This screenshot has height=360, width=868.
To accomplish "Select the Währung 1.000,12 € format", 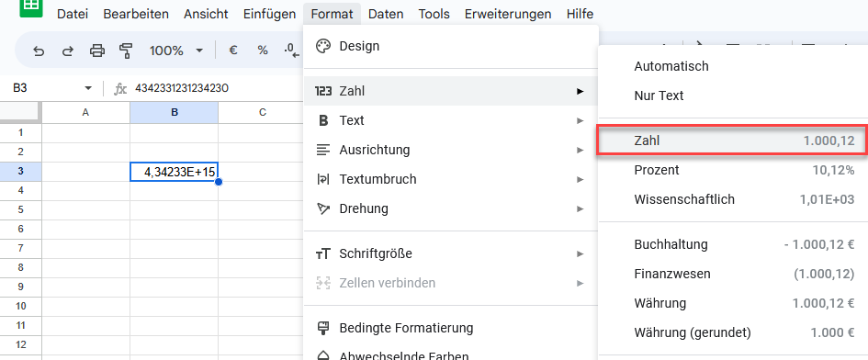I will click(733, 303).
